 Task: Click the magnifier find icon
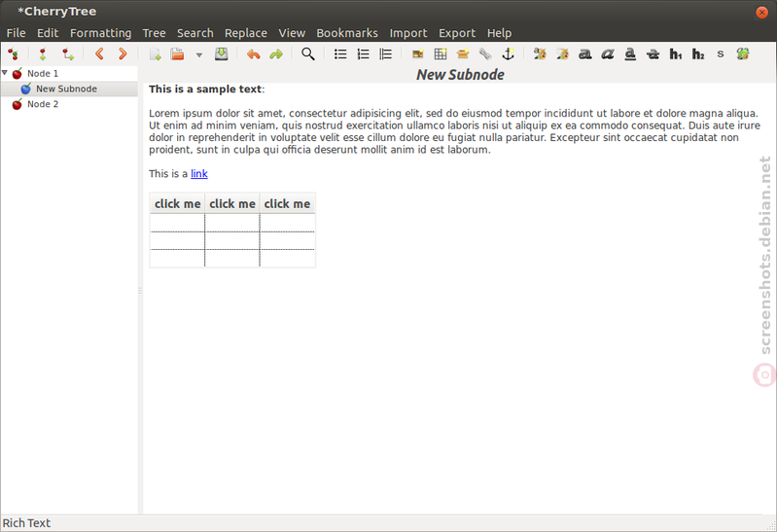[x=307, y=53]
